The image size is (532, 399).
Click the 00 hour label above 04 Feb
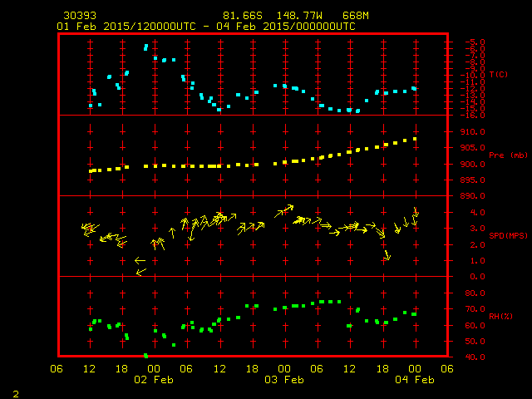click(415, 369)
